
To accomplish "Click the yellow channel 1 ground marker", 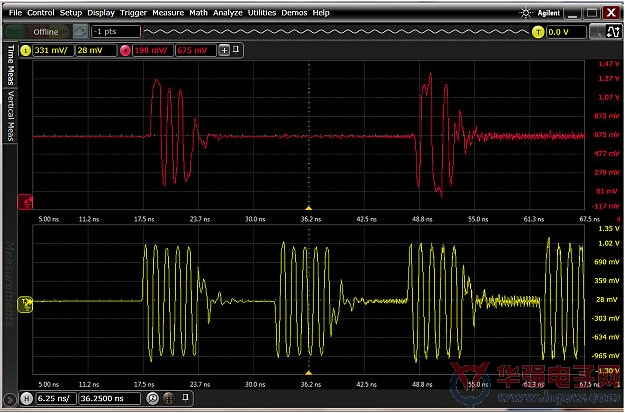I will 25,305.
